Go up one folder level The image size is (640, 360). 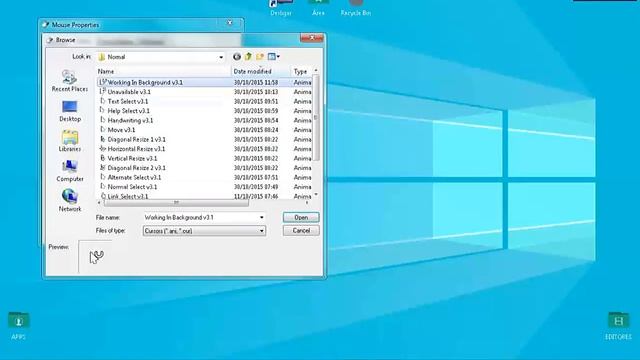coord(248,57)
